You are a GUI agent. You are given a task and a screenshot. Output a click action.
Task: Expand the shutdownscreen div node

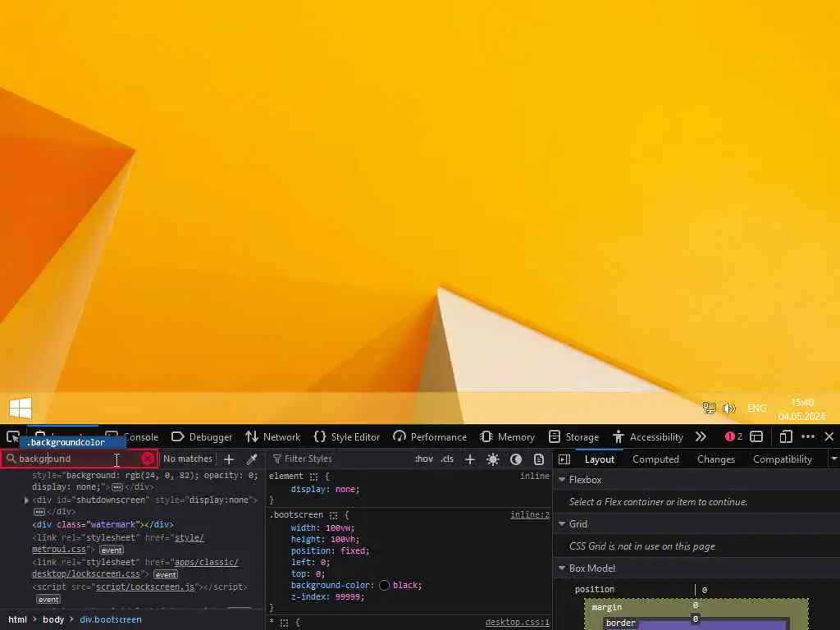tap(26, 500)
